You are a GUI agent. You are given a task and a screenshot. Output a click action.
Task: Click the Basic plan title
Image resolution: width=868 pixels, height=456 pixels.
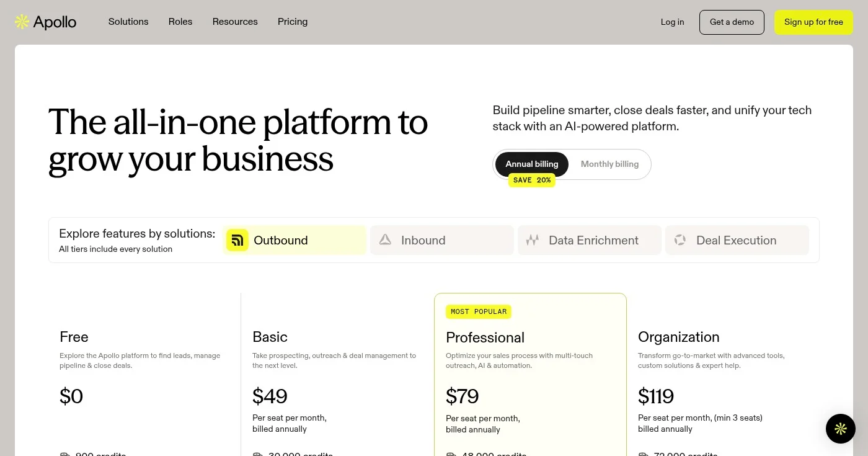click(270, 337)
